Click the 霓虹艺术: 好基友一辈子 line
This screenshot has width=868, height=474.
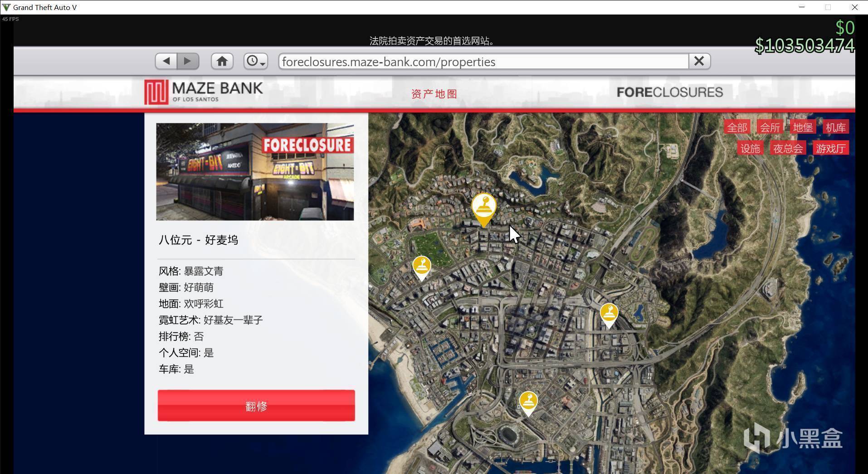(211, 320)
